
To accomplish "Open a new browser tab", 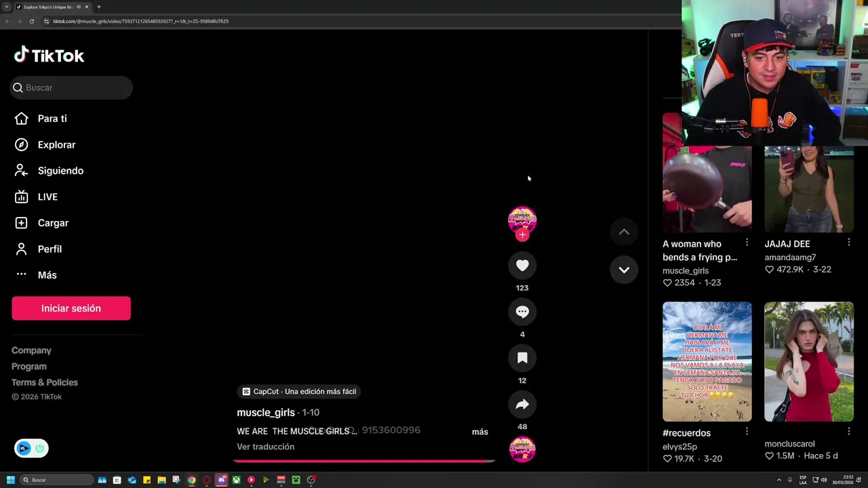I will point(98,7).
